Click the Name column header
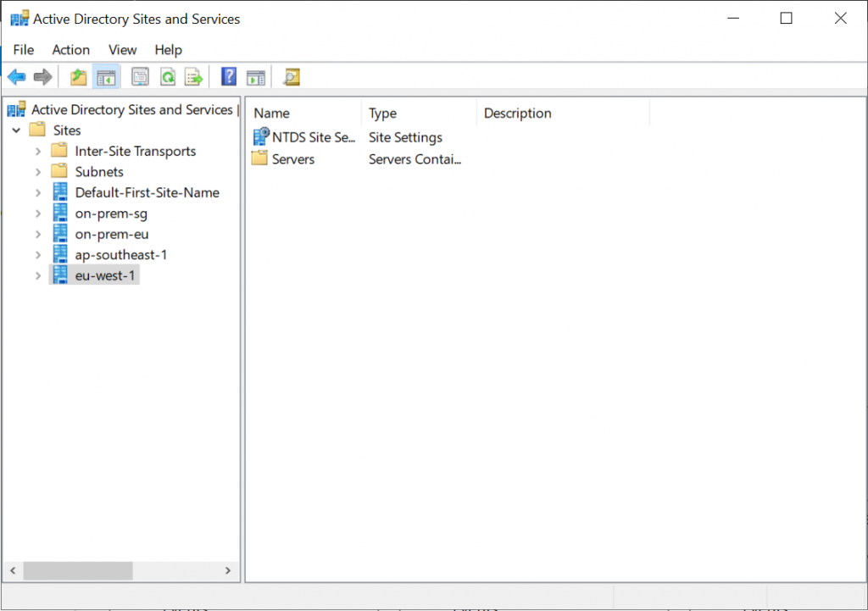Screen dimensions: 868x611 click(x=271, y=113)
